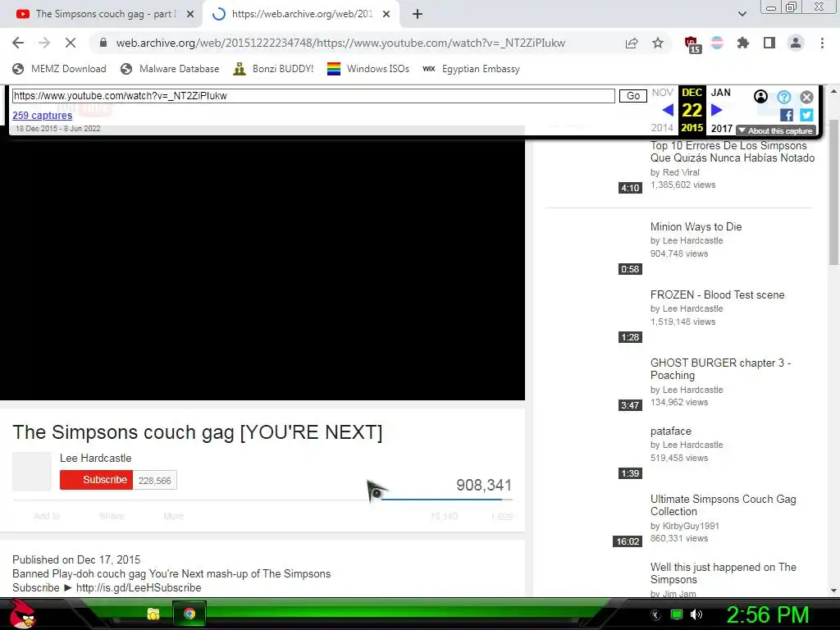Image resolution: width=840 pixels, height=630 pixels.
Task: Expand About this capture dropdown
Action: (775, 130)
